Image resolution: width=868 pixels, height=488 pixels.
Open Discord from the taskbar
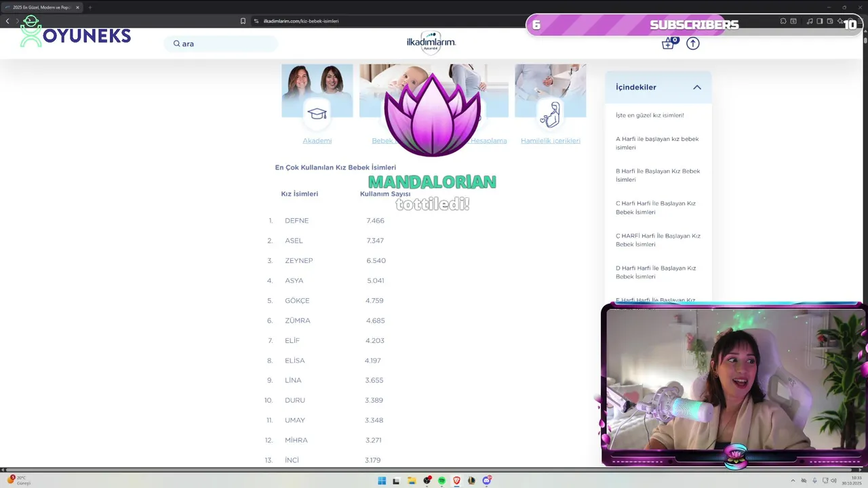point(487,481)
